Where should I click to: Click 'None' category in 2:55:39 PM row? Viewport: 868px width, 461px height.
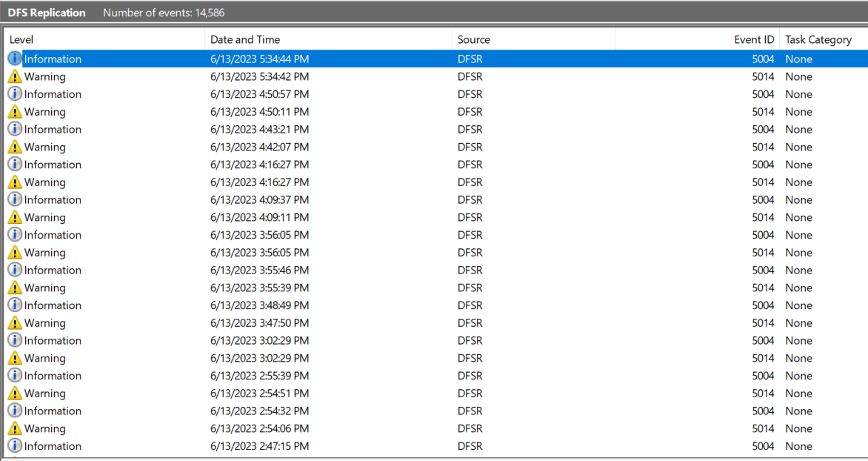(799, 376)
